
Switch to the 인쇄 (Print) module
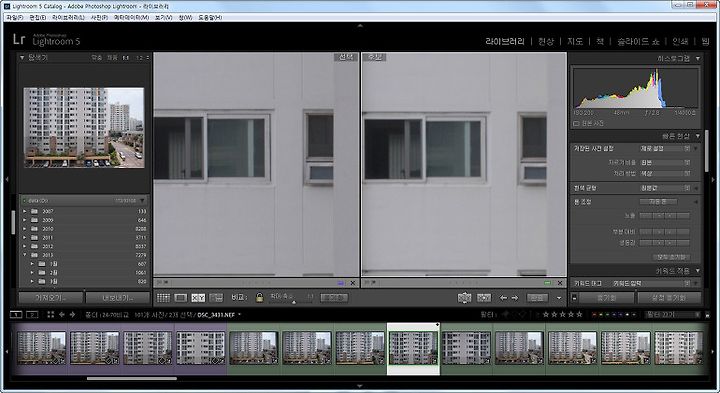tap(680, 41)
